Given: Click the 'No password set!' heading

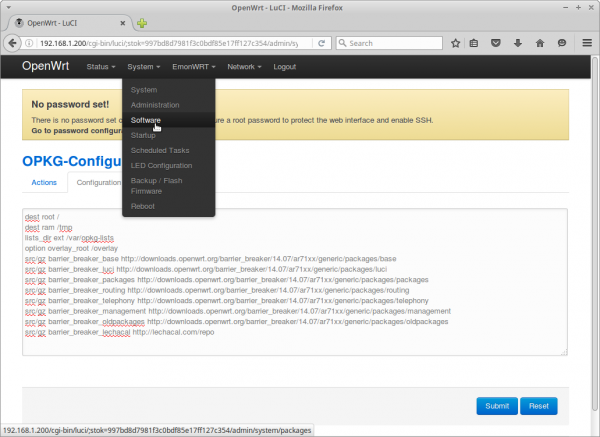Looking at the screenshot, I should 70,104.
